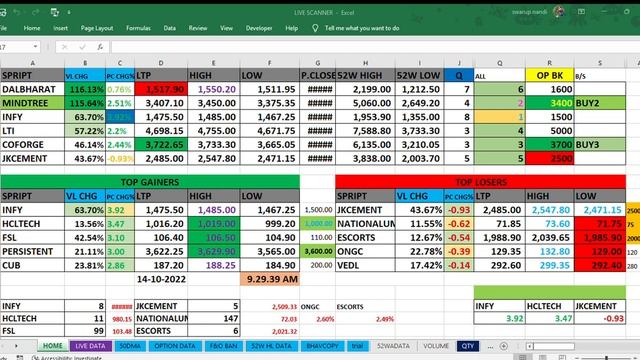The width and height of the screenshot is (640, 360).
Task: Switch to QTY sheet tab
Action: click(x=468, y=346)
